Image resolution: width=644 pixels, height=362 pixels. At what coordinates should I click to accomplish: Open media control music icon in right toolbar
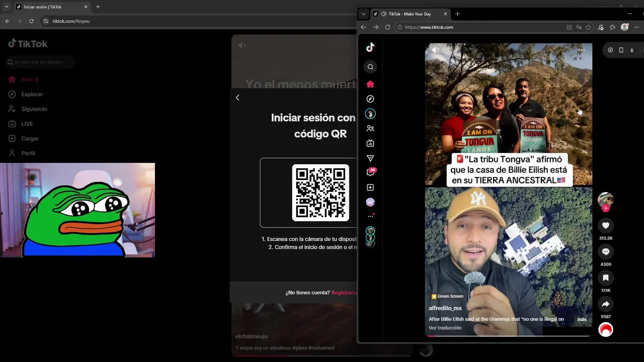pyautogui.click(x=601, y=27)
